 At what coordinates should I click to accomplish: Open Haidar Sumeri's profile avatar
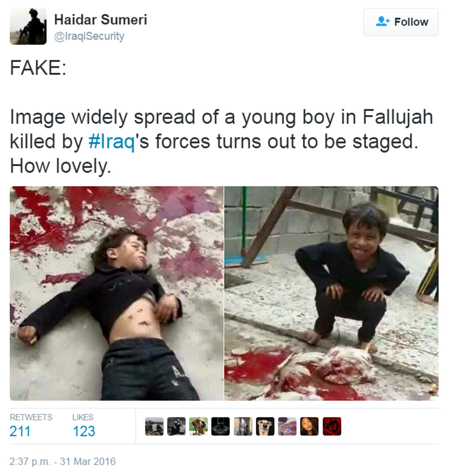click(x=28, y=26)
